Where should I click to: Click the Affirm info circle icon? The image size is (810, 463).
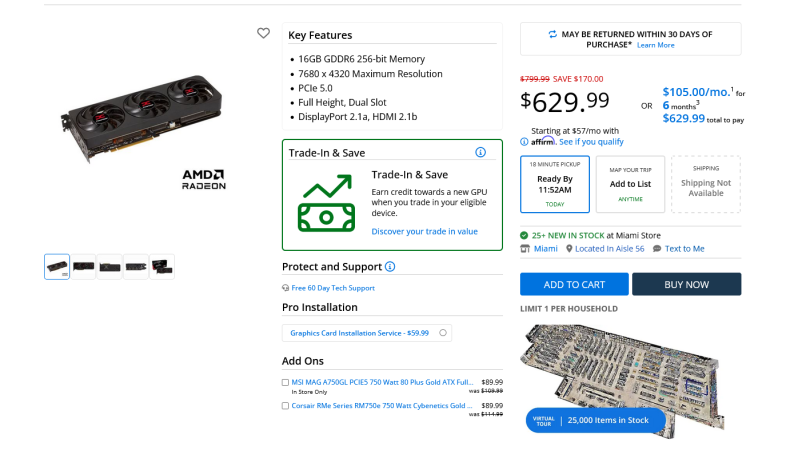(524, 142)
